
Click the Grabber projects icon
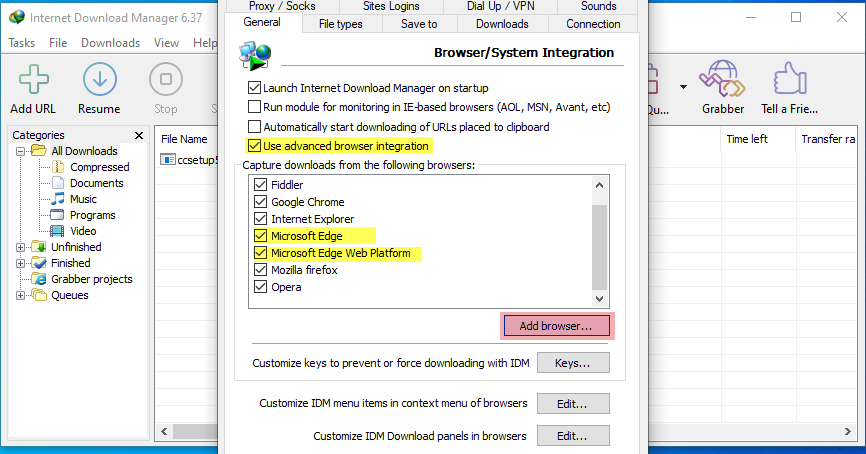(x=39, y=279)
